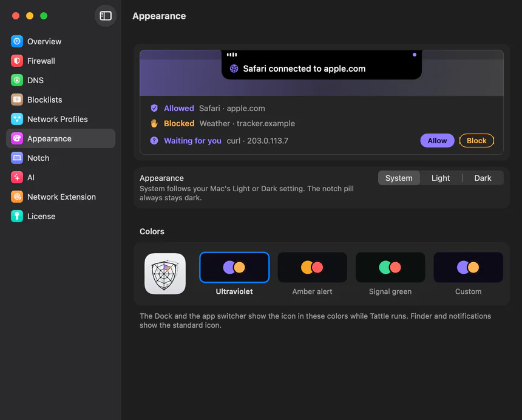This screenshot has width=522, height=420.
Task: Click the activity bars in notch pill
Action: pyautogui.click(x=232, y=55)
